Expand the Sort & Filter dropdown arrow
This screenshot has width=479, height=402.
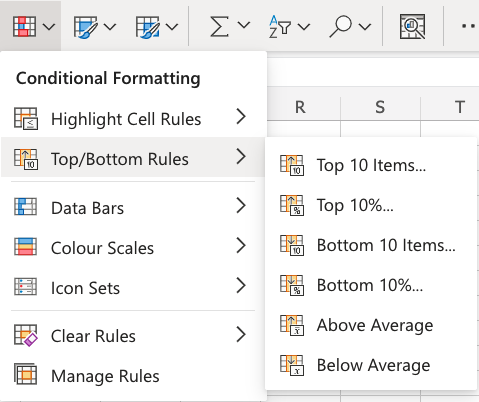[304, 26]
